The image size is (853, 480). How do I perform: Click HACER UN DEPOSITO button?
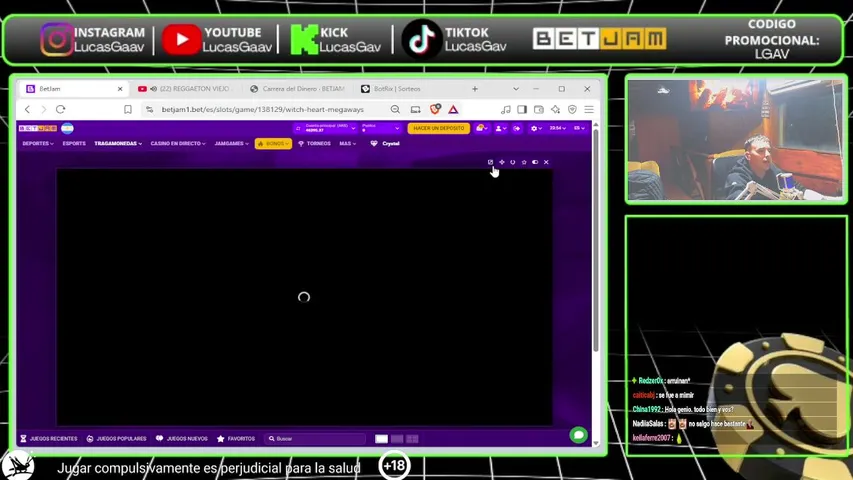tap(438, 128)
